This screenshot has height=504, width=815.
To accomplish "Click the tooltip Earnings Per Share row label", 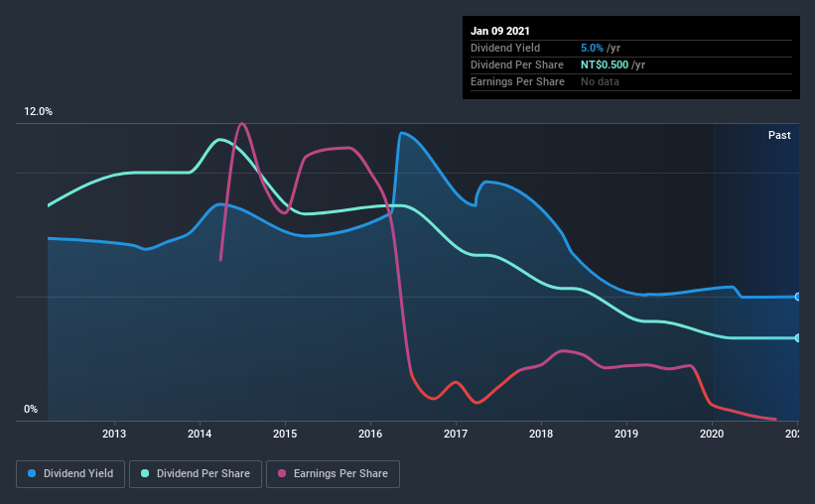I will pyautogui.click(x=517, y=81).
